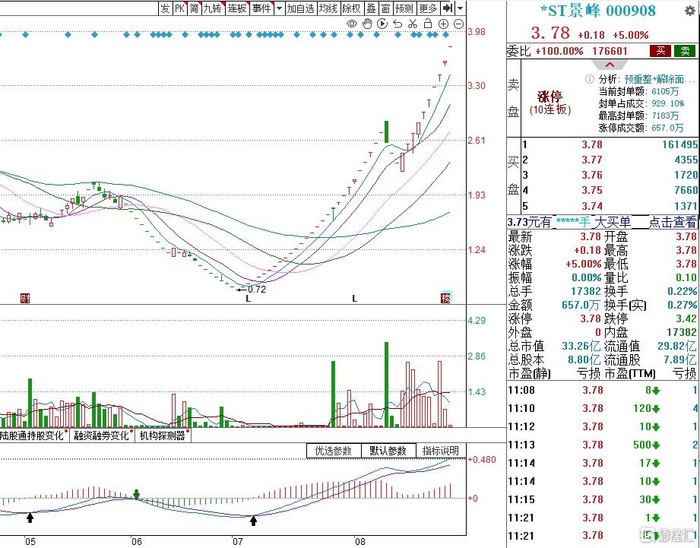Viewport: 700px width, 548px height.
Task: Click the green down arrow on MACD panel
Action: 136,494
